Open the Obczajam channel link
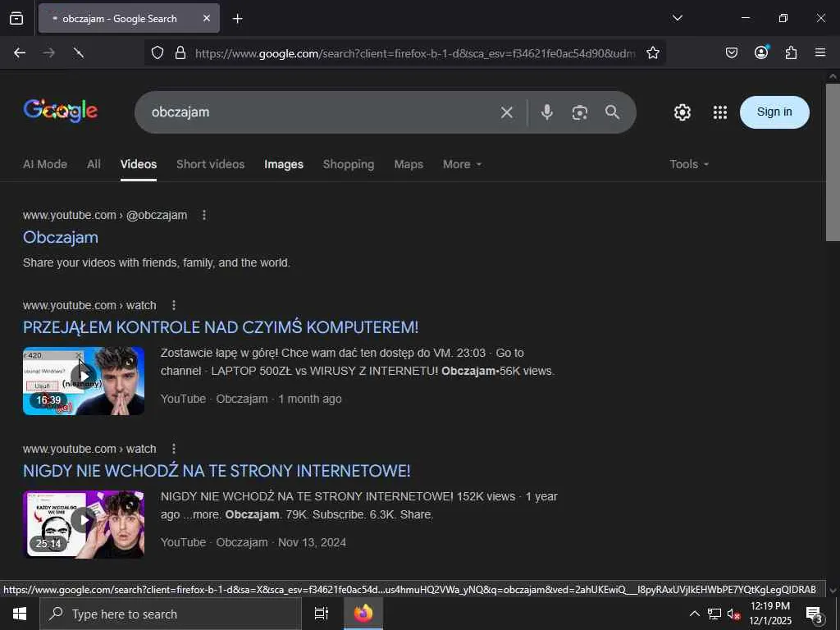This screenshot has width=840, height=630. (x=61, y=237)
